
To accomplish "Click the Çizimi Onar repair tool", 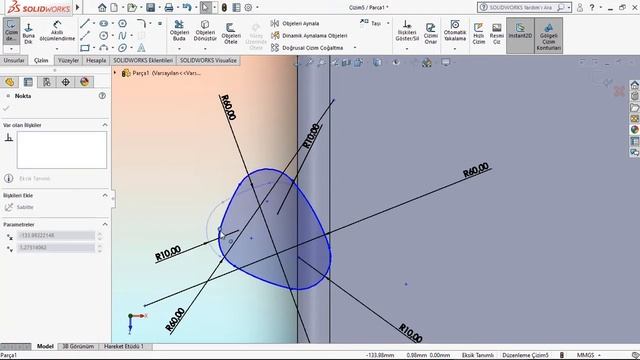I will pyautogui.click(x=431, y=33).
